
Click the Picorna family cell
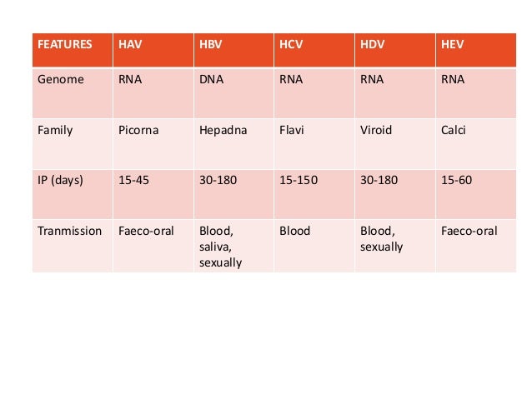tap(153, 144)
